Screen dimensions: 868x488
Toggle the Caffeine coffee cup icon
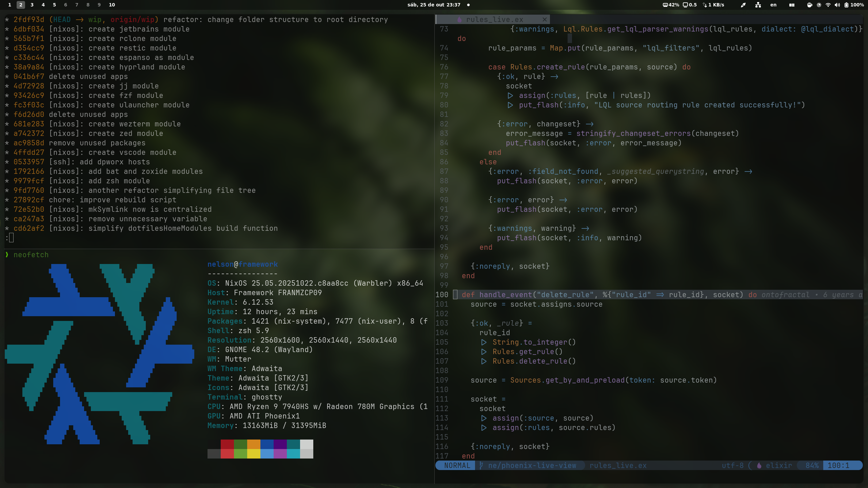tap(810, 5)
